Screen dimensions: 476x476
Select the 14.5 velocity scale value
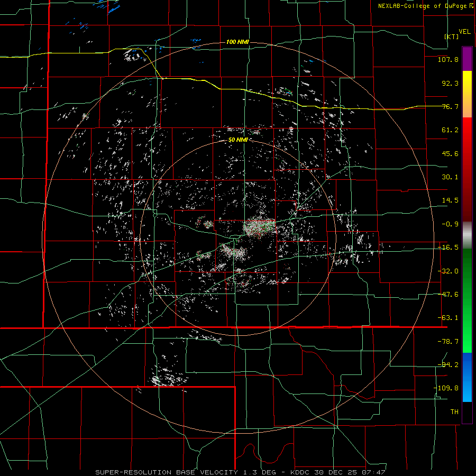click(450, 200)
